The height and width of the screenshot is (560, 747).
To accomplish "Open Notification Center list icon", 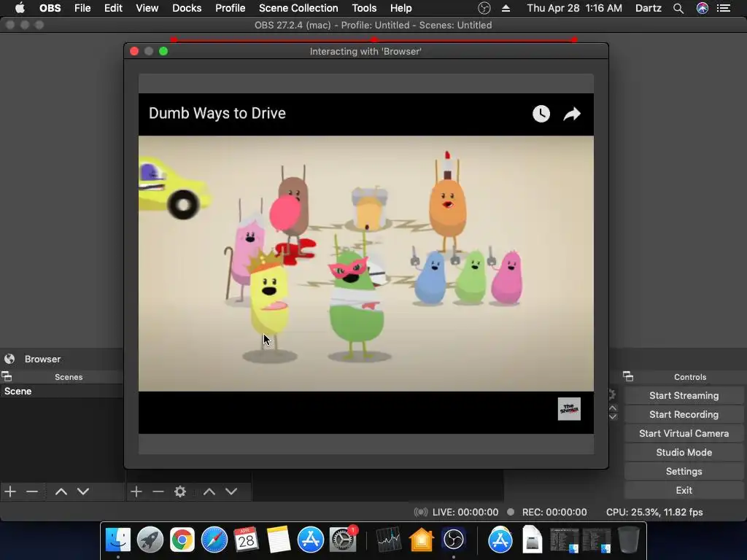I will pyautogui.click(x=724, y=8).
